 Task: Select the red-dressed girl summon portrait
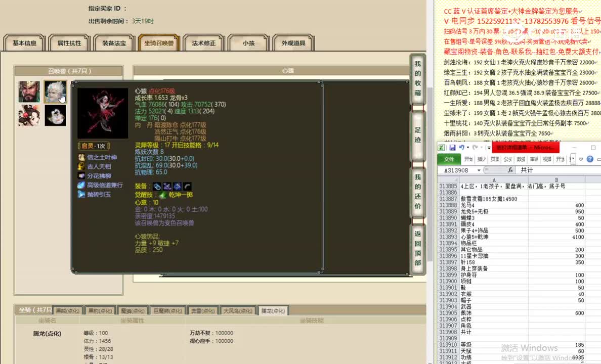29,115
